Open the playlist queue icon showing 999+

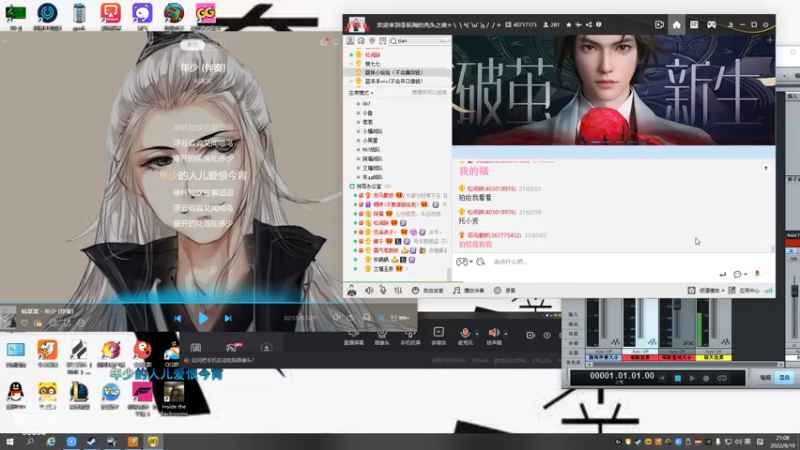tap(400, 317)
